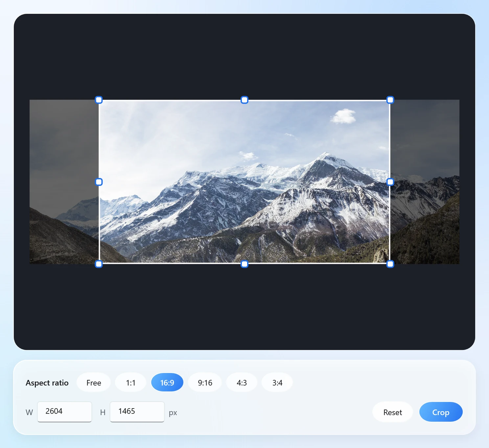Click the left-middle crop handle
This screenshot has width=489, height=448.
click(99, 182)
